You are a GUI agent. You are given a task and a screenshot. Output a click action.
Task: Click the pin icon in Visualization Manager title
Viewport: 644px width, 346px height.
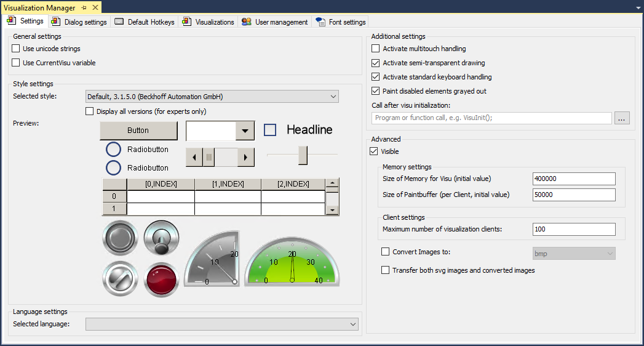click(x=84, y=7)
